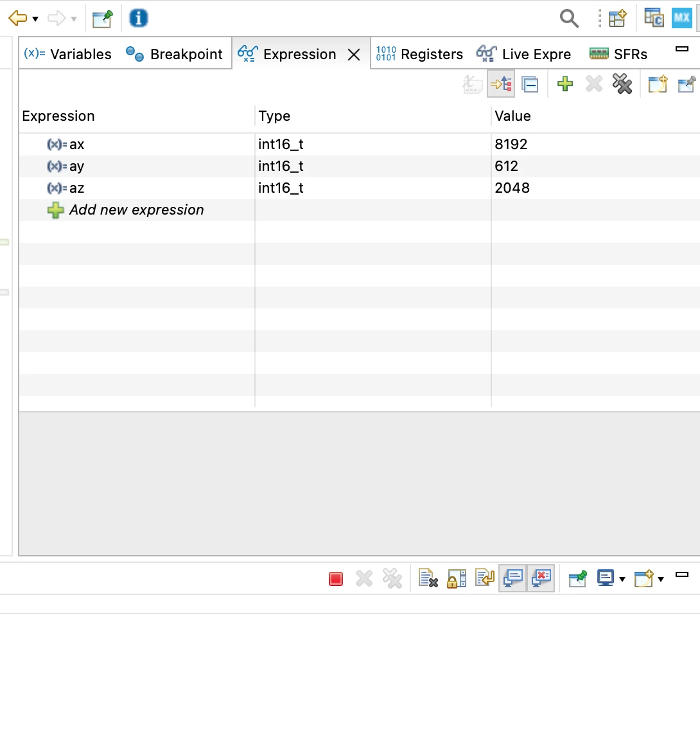The width and height of the screenshot is (700, 744).
Task: Click the Display Selected Console icon
Action: pyautogui.click(x=606, y=578)
